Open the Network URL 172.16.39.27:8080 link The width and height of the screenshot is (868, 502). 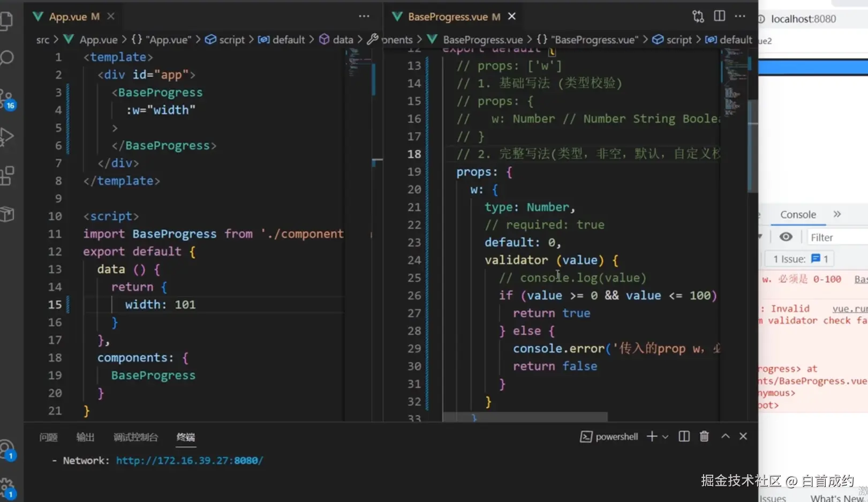[190, 460]
